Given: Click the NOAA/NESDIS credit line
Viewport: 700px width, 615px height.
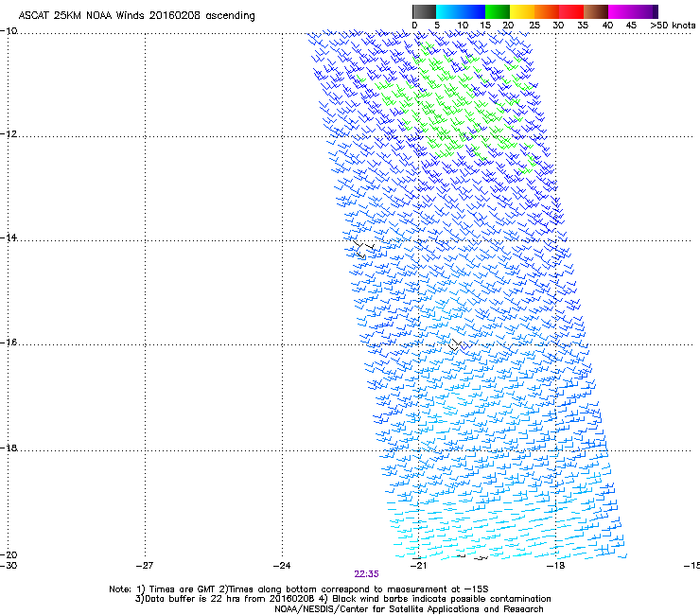Looking at the screenshot, I should 409,609.
